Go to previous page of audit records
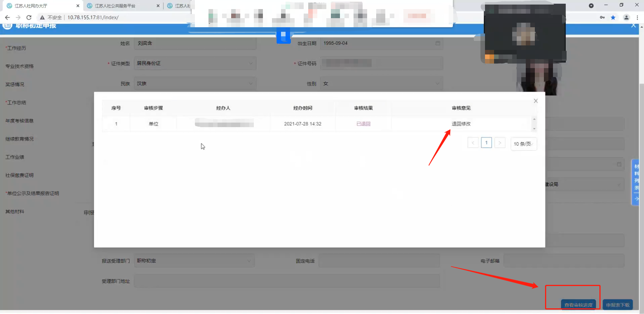This screenshot has width=644, height=314. click(x=473, y=143)
